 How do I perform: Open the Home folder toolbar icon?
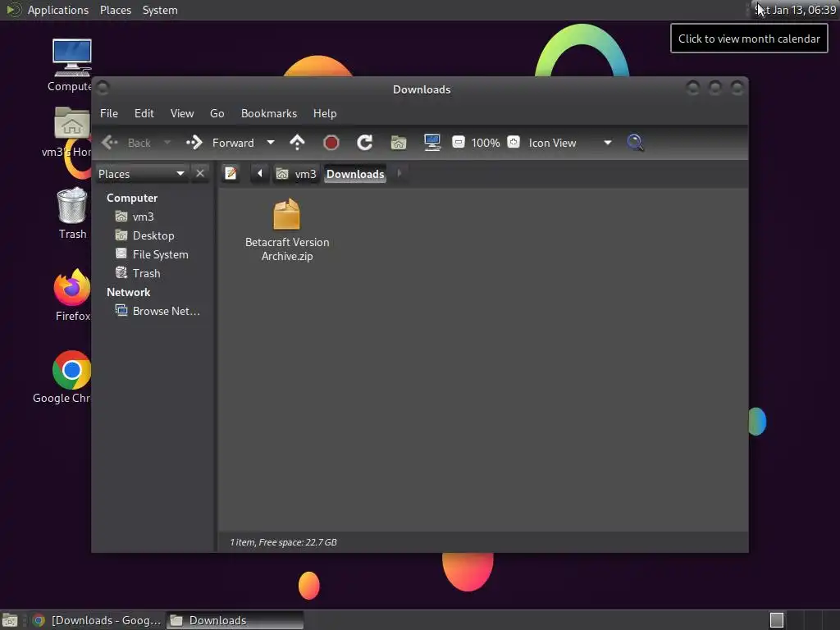pos(399,143)
